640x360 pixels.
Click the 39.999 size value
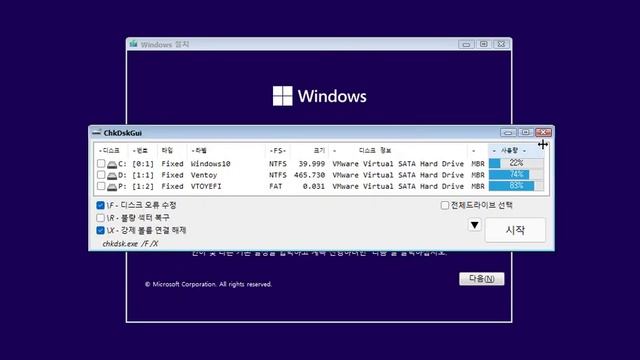(312, 164)
